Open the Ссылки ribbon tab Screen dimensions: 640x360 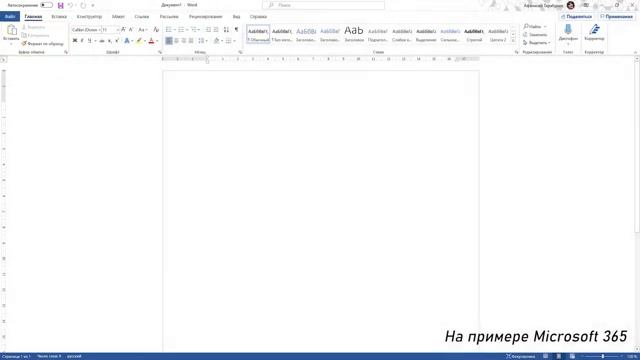pyautogui.click(x=142, y=17)
